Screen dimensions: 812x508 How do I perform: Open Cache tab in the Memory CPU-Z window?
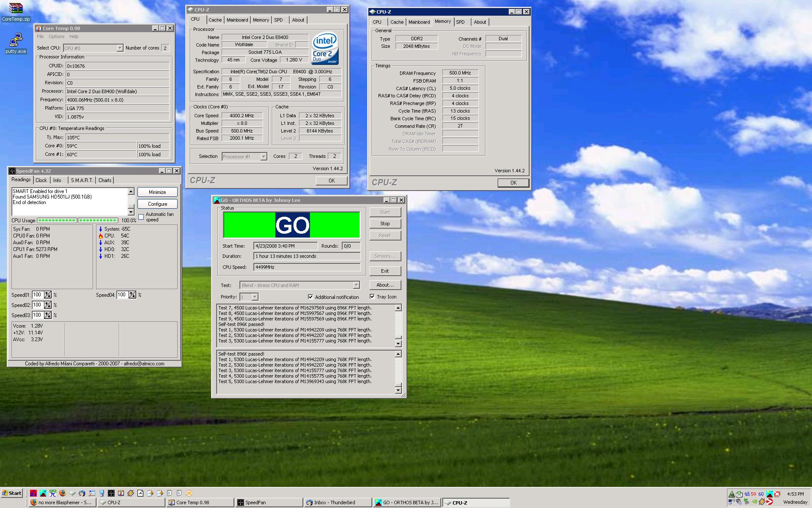click(397, 22)
